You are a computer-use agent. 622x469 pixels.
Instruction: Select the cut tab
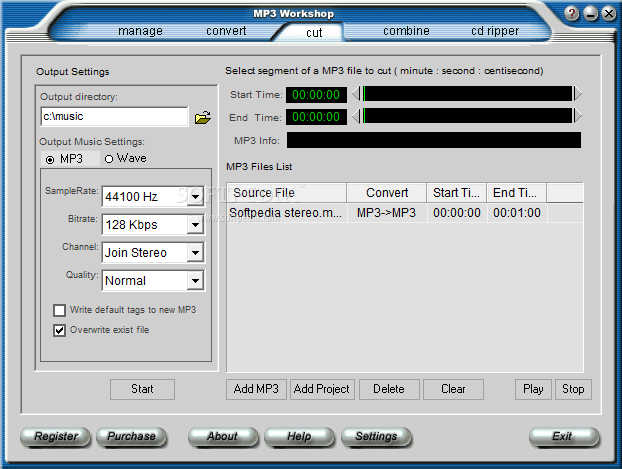(x=314, y=33)
